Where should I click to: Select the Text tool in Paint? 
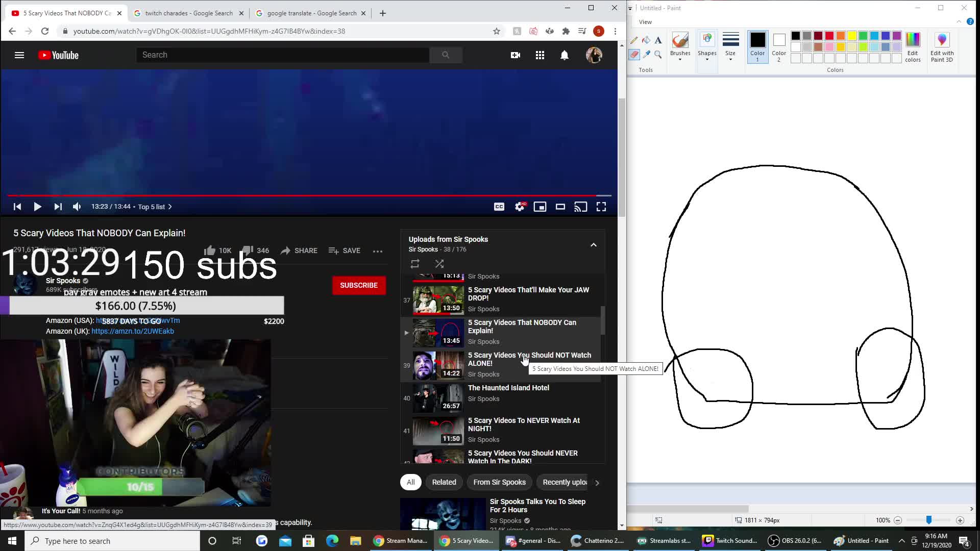(658, 40)
